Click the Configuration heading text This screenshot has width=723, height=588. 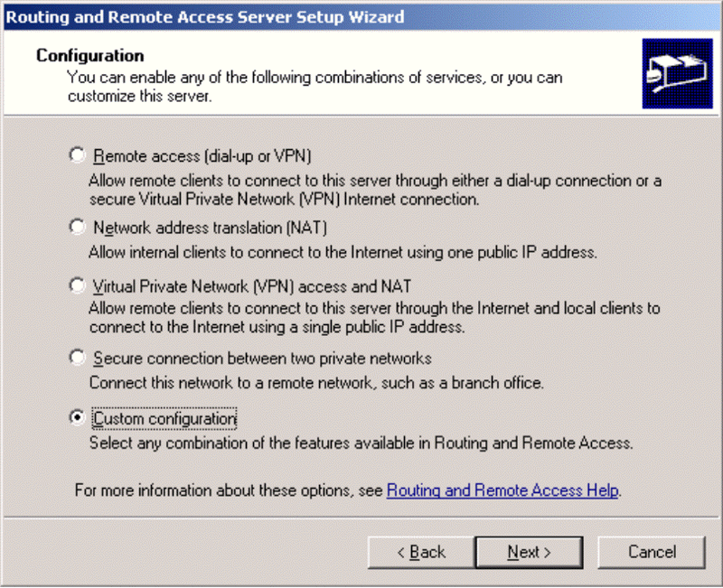pos(90,56)
